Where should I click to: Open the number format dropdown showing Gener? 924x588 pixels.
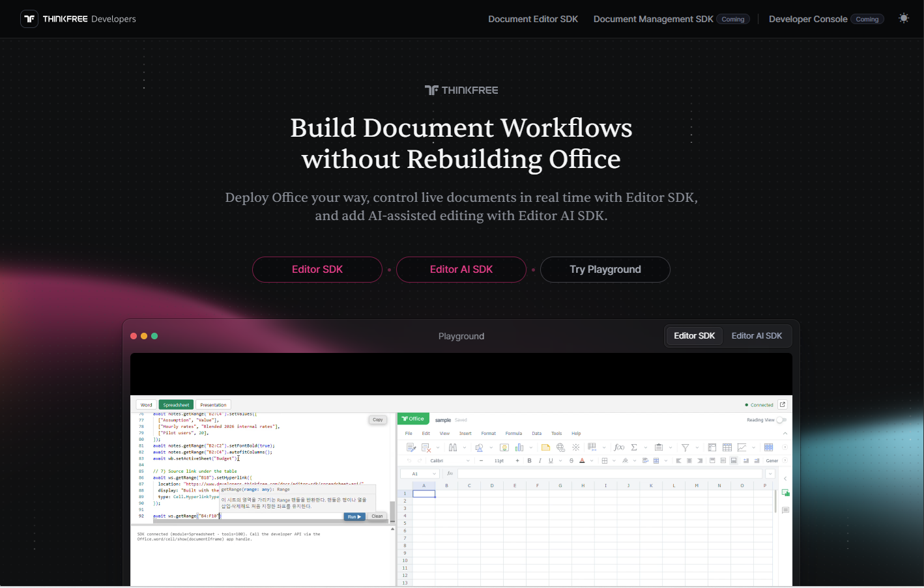click(x=772, y=461)
